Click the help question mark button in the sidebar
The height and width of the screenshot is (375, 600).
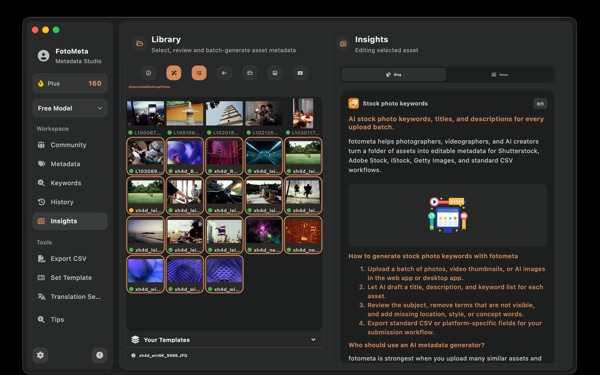pos(99,355)
